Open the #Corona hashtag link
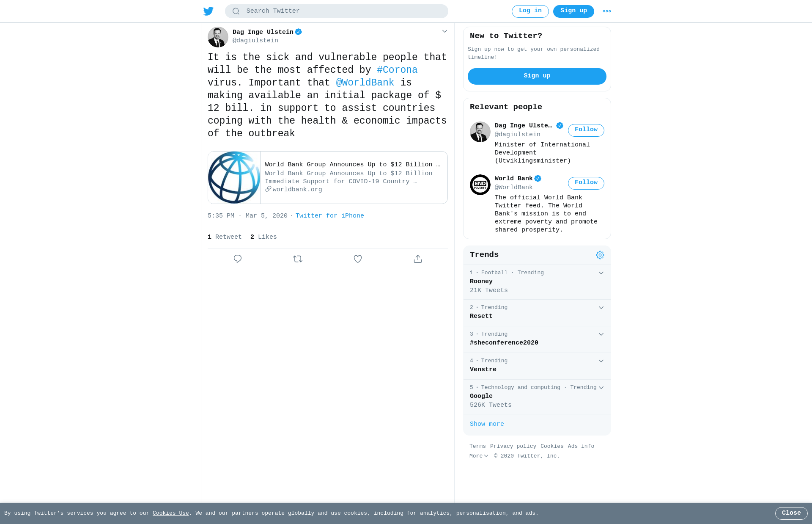The width and height of the screenshot is (812, 524). 397,70
